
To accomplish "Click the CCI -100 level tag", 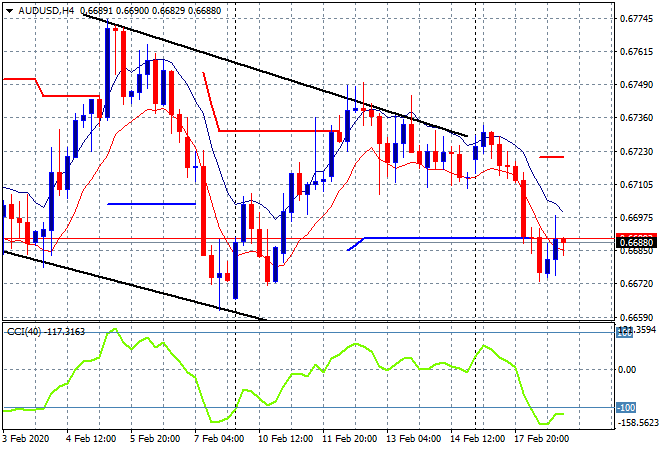I will [x=626, y=407].
